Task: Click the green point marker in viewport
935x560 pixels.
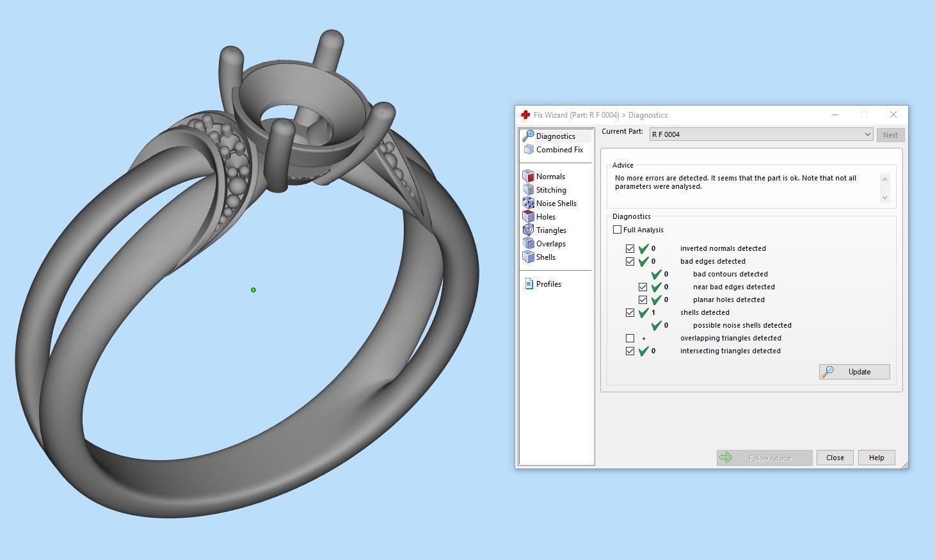Action: (253, 290)
